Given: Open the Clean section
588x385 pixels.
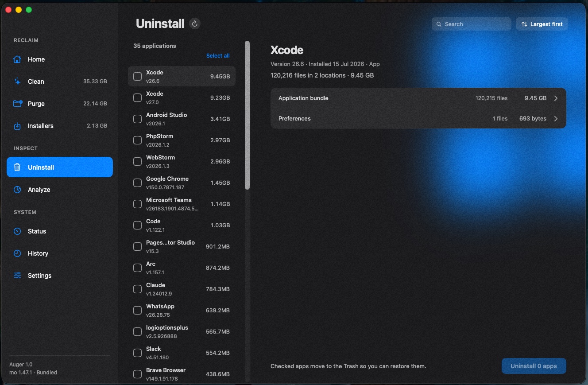Looking at the screenshot, I should tap(60, 82).
